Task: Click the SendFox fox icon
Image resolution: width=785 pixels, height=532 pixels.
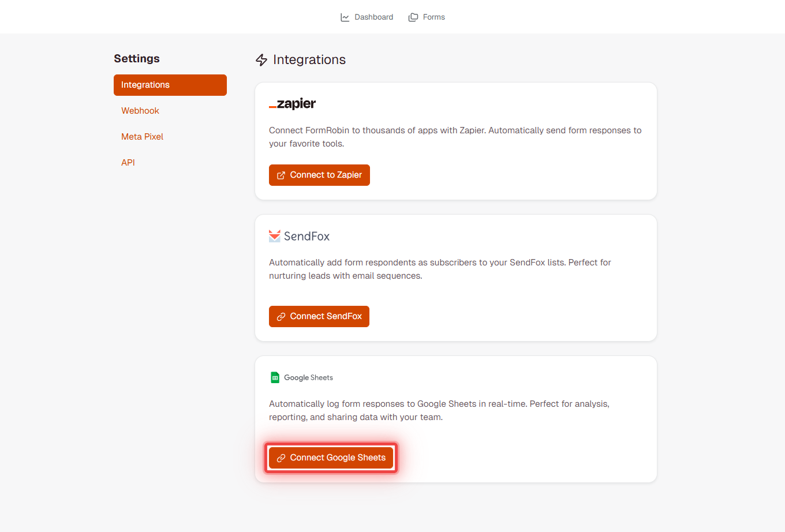Action: pyautogui.click(x=274, y=235)
